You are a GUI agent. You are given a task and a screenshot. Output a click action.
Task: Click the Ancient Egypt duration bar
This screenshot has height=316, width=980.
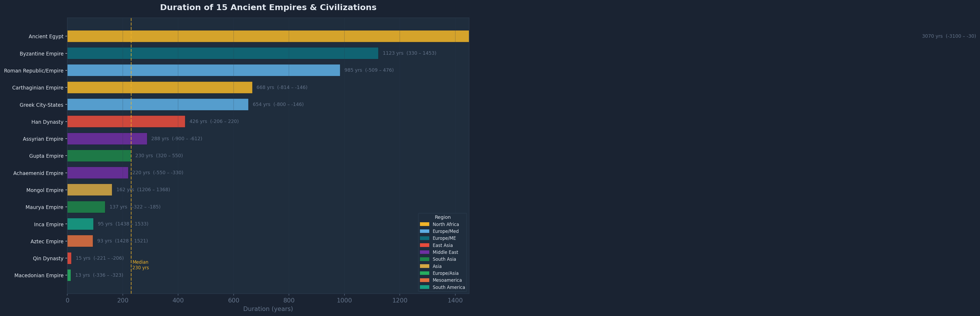266,36
